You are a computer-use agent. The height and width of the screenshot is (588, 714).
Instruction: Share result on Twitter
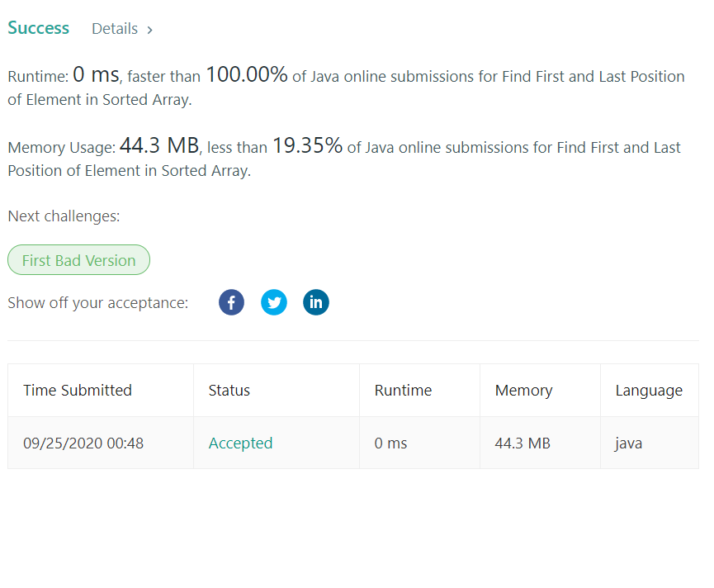pos(274,302)
